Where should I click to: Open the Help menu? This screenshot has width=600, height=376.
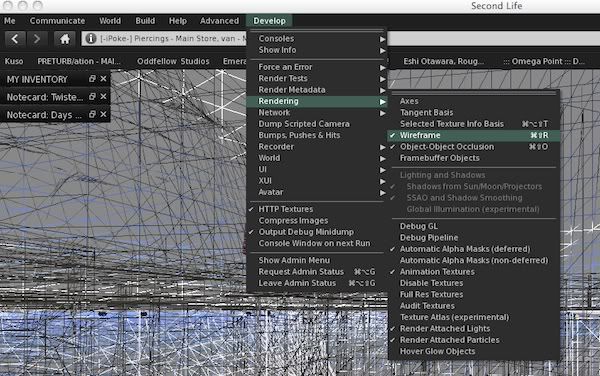tap(178, 21)
